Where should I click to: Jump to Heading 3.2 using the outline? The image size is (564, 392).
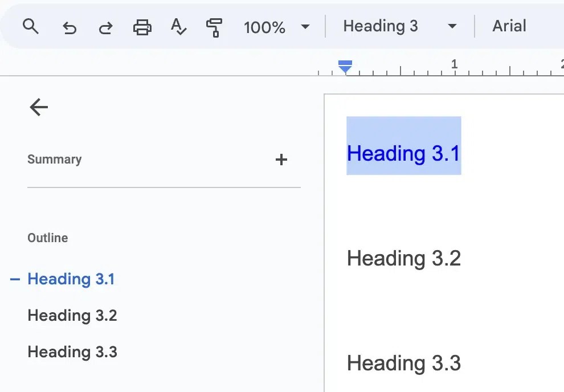click(x=72, y=315)
